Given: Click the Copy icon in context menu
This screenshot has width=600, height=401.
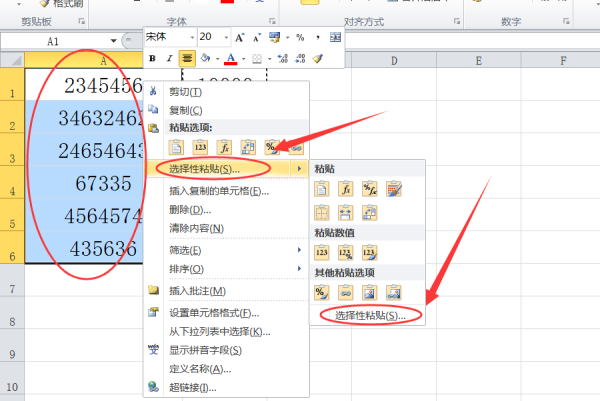Looking at the screenshot, I should (153, 109).
